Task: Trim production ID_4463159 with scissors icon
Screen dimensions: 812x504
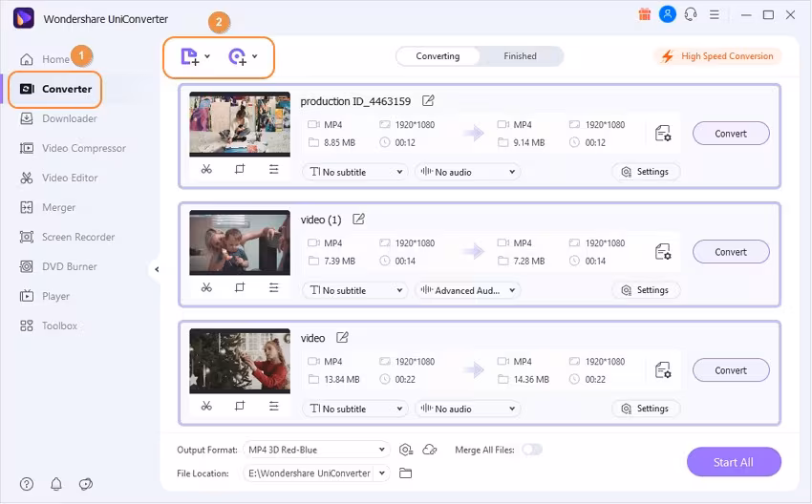Action: click(206, 169)
